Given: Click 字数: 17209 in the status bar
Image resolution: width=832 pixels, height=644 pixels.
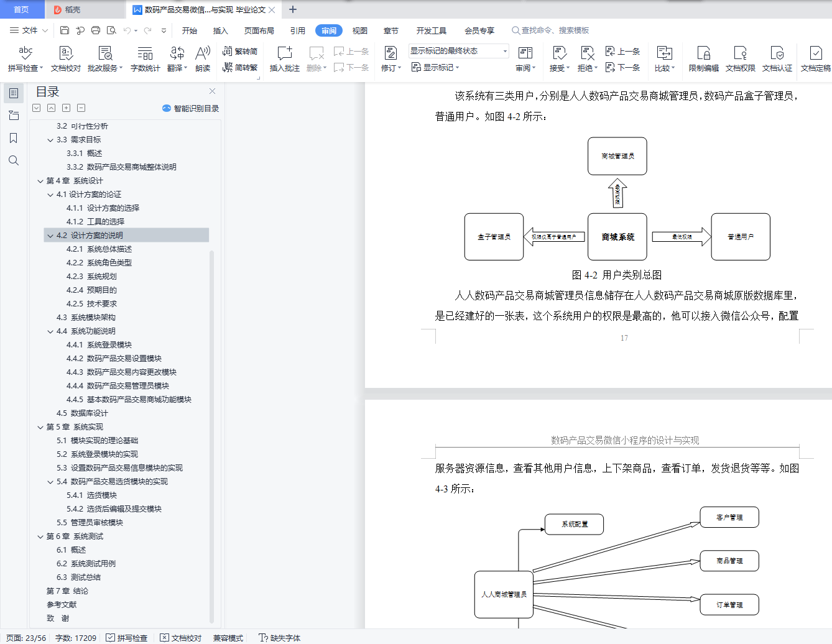Looking at the screenshot, I should pyautogui.click(x=76, y=638).
